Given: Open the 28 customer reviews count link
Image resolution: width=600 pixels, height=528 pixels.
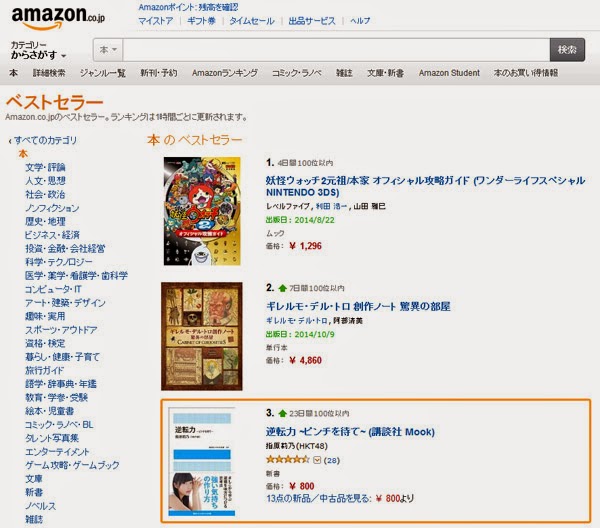Looking at the screenshot, I should (x=332, y=460).
